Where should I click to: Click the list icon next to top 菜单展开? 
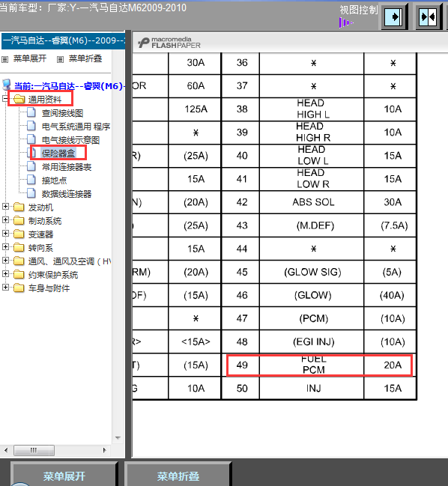(x=5, y=59)
